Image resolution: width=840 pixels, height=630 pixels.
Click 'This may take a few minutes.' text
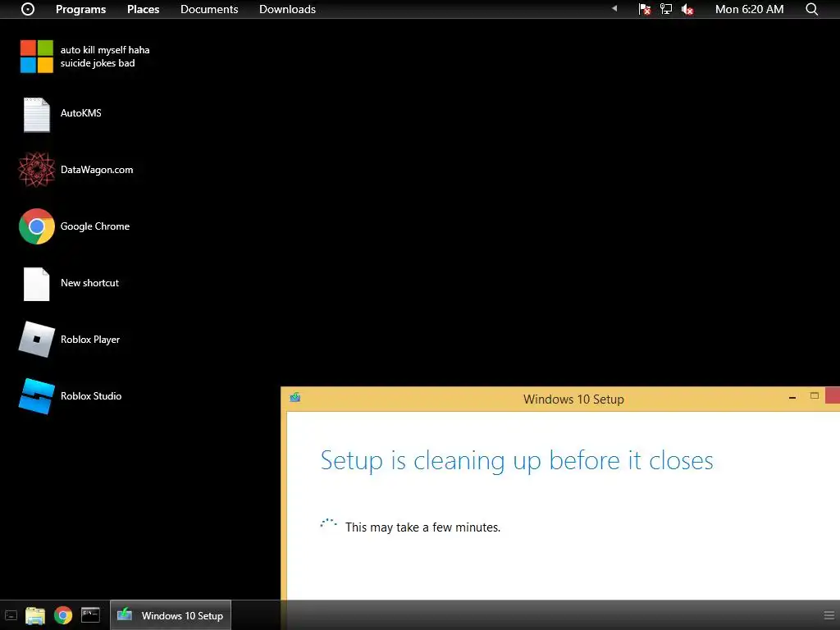(422, 527)
